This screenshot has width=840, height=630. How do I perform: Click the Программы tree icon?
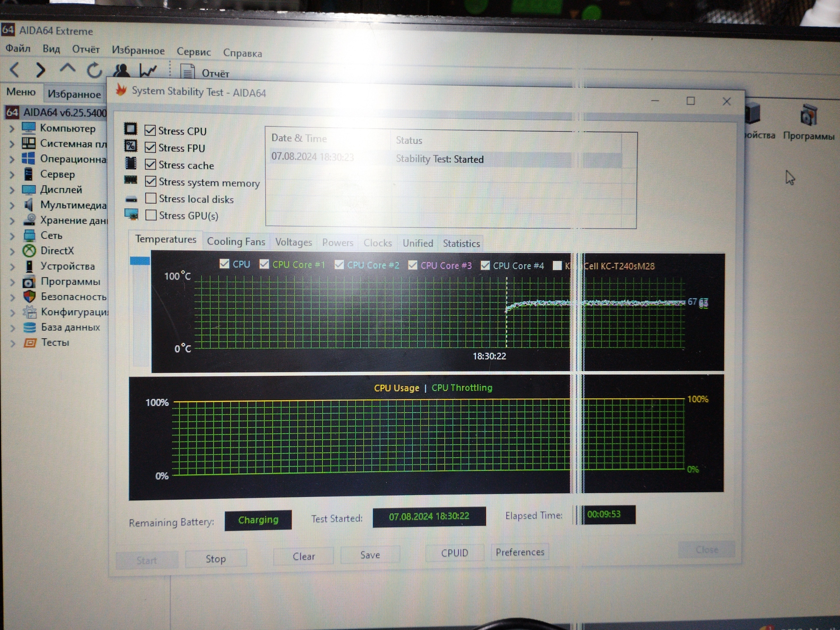[29, 281]
